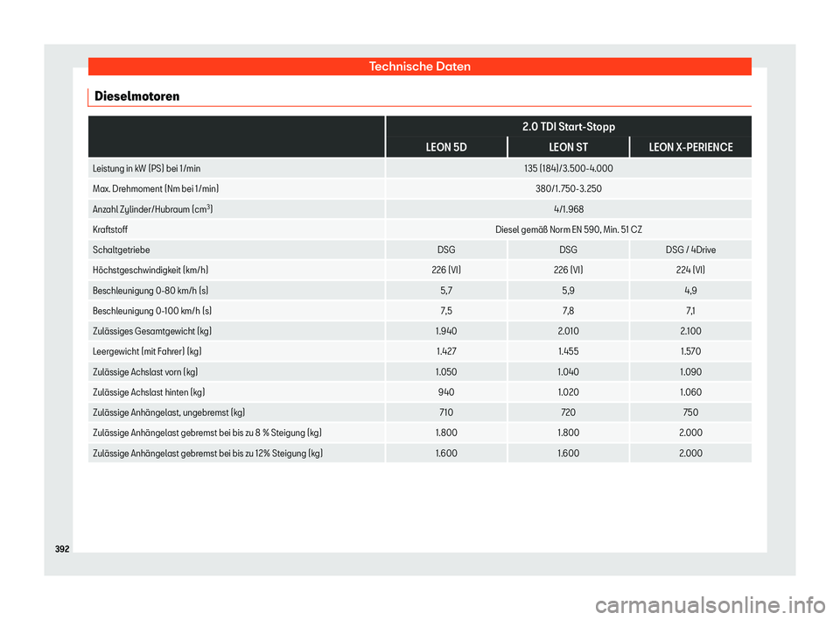Click the rear axle load '940'
The width and height of the screenshot is (840, 620).
(446, 392)
